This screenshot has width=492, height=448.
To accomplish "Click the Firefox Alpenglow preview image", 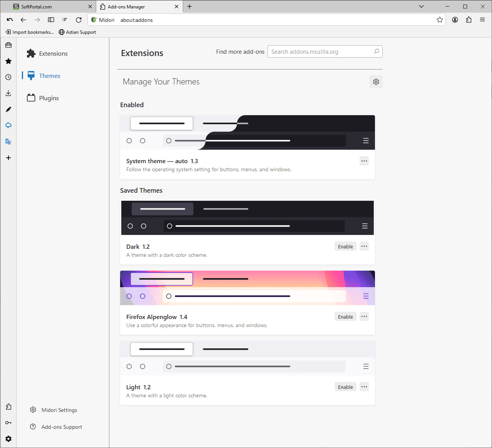I will tap(248, 288).
